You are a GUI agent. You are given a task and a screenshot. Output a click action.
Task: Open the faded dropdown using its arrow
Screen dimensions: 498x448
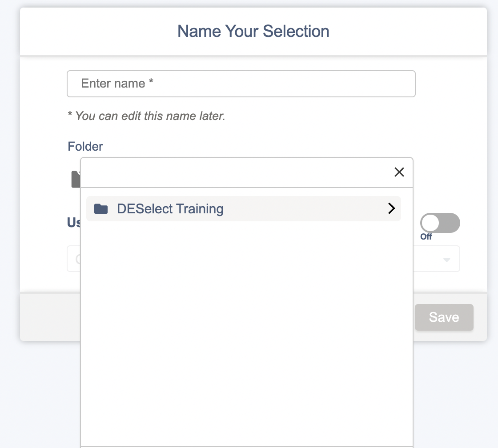pyautogui.click(x=446, y=260)
